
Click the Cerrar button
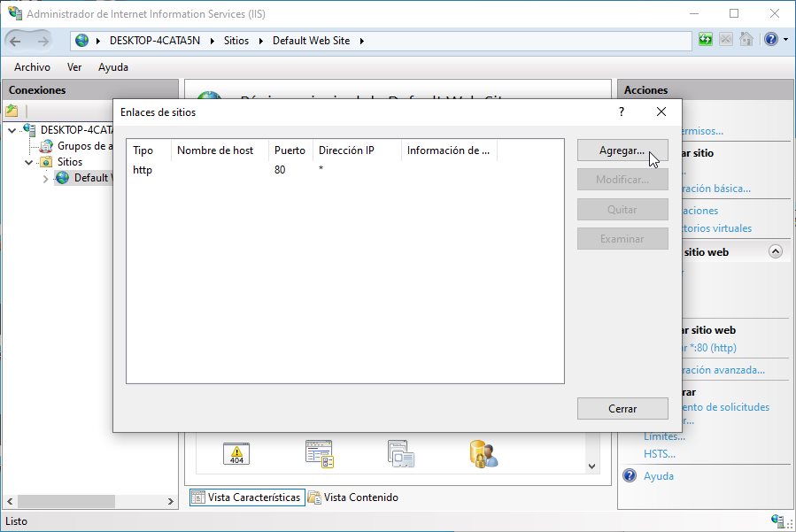pyautogui.click(x=622, y=409)
